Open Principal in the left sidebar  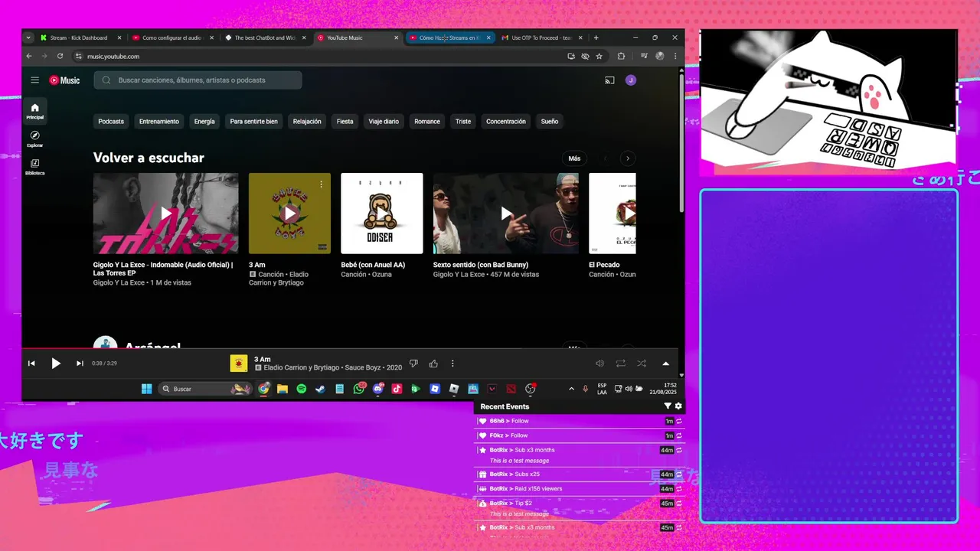click(34, 111)
